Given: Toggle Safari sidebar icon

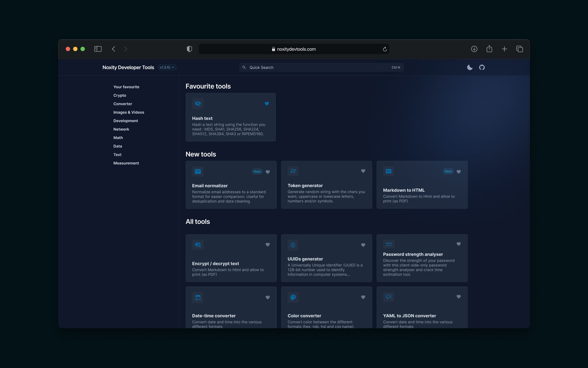Looking at the screenshot, I should coord(98,49).
